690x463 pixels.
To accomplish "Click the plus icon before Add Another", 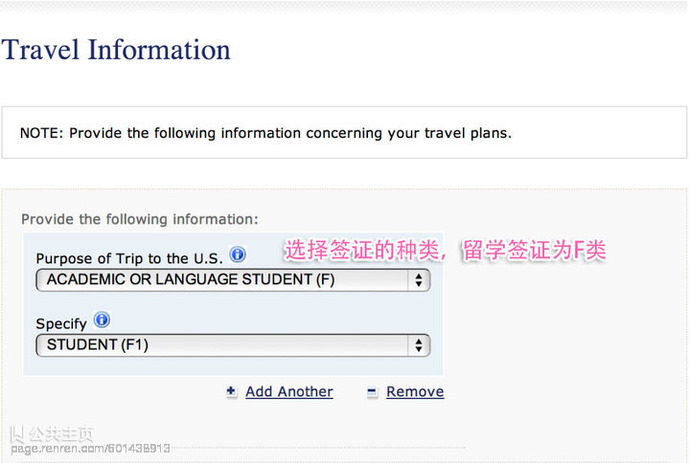I will 231,391.
